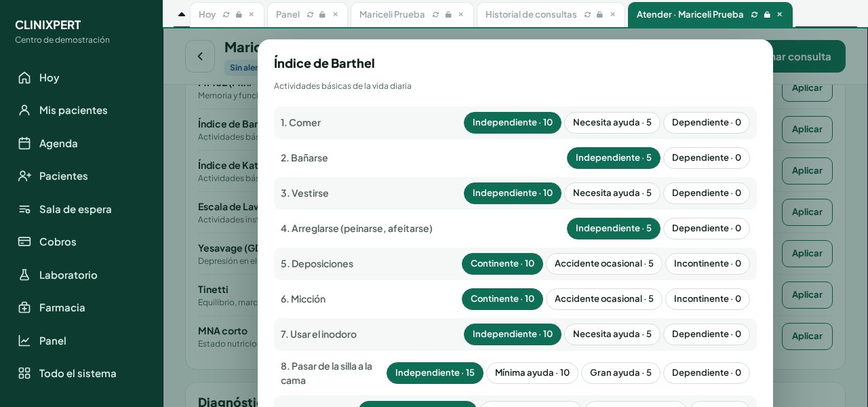Set Arreglarse to Dependiente · 0

pyautogui.click(x=707, y=229)
